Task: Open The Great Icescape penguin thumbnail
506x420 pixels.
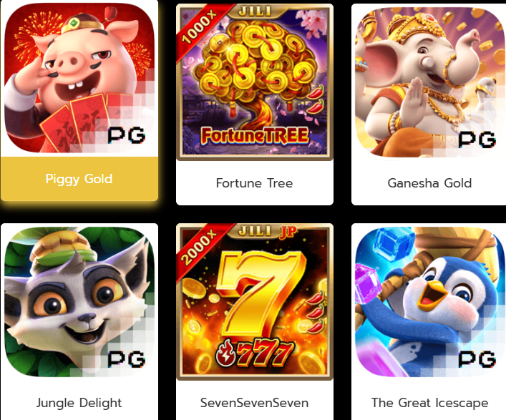Action: [x=429, y=302]
